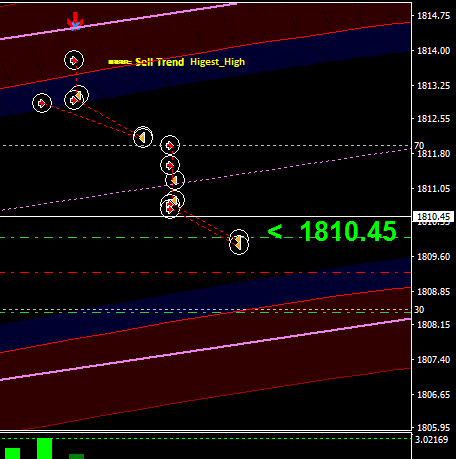Click the red down sell-signal arrow at top
This screenshot has height=459, width=456.
pos(75,21)
